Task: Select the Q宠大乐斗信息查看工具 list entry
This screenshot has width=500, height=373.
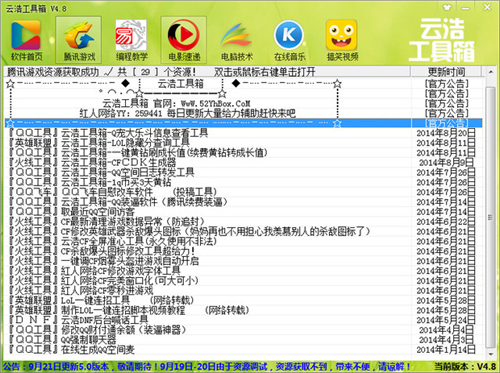Action: pos(243,133)
